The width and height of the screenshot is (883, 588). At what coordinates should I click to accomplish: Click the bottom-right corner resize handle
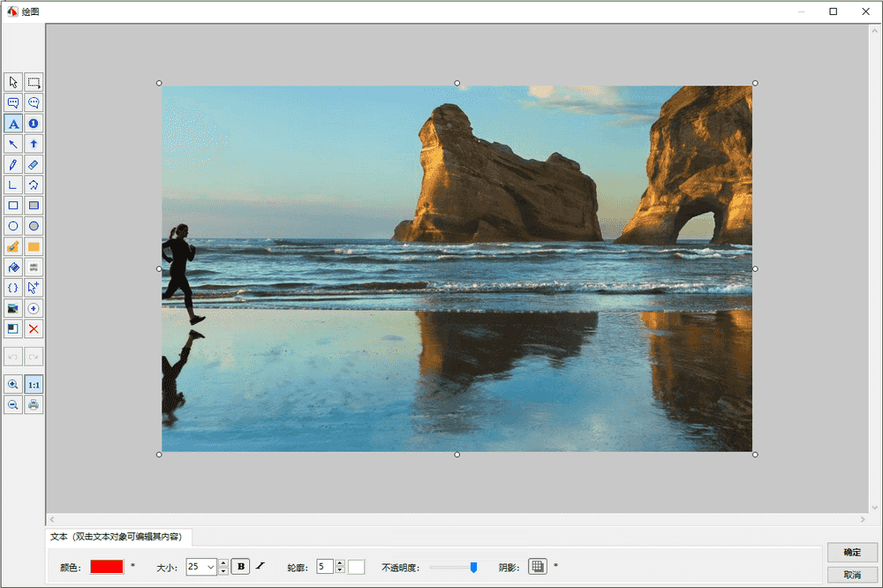(755, 455)
